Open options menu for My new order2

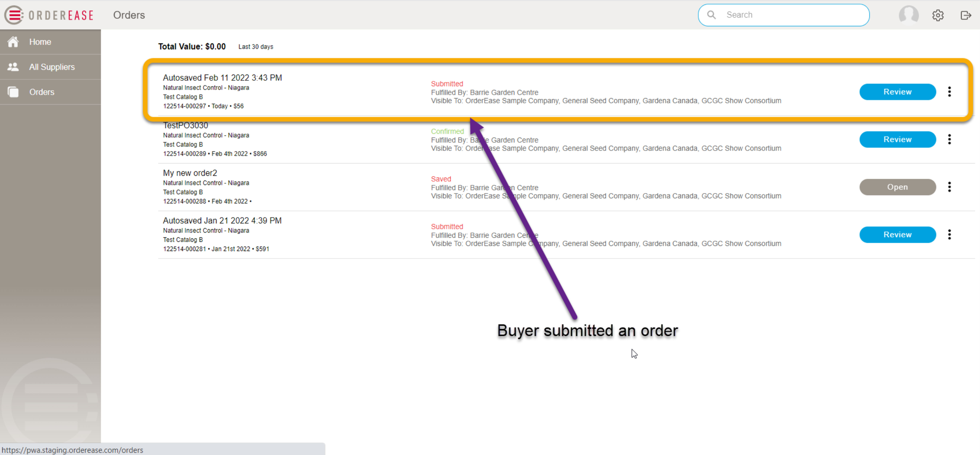[950, 187]
